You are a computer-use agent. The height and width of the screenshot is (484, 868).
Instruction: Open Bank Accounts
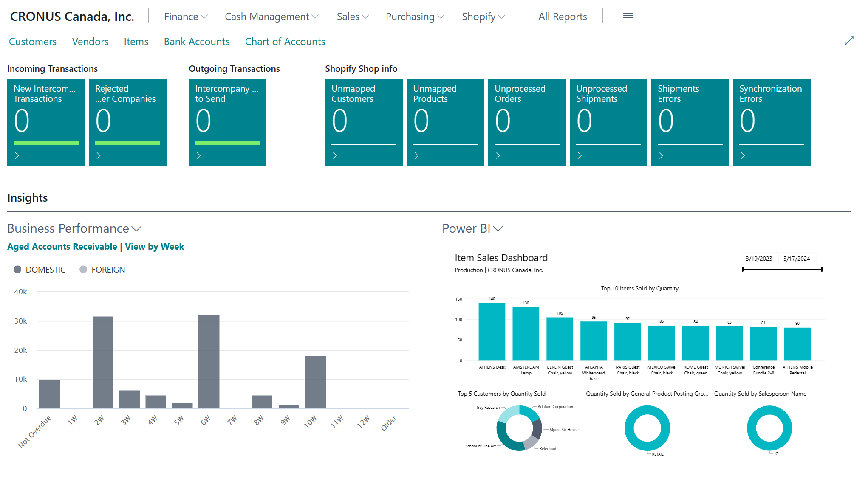197,42
